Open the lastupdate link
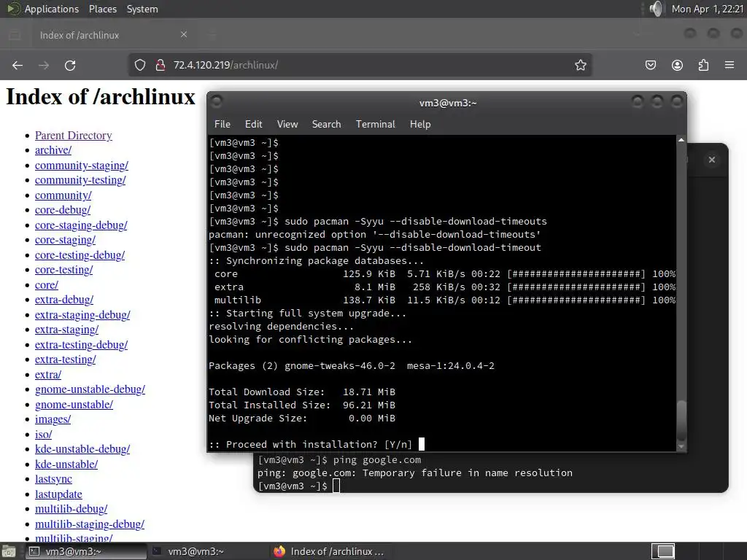Image resolution: width=747 pixels, height=560 pixels. tap(58, 495)
